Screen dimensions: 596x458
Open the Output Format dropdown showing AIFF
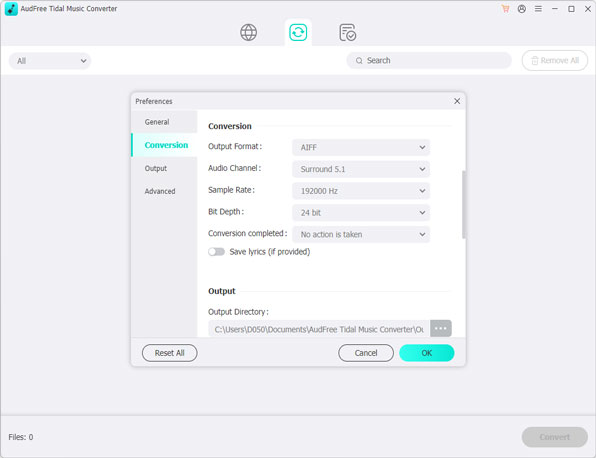361,147
